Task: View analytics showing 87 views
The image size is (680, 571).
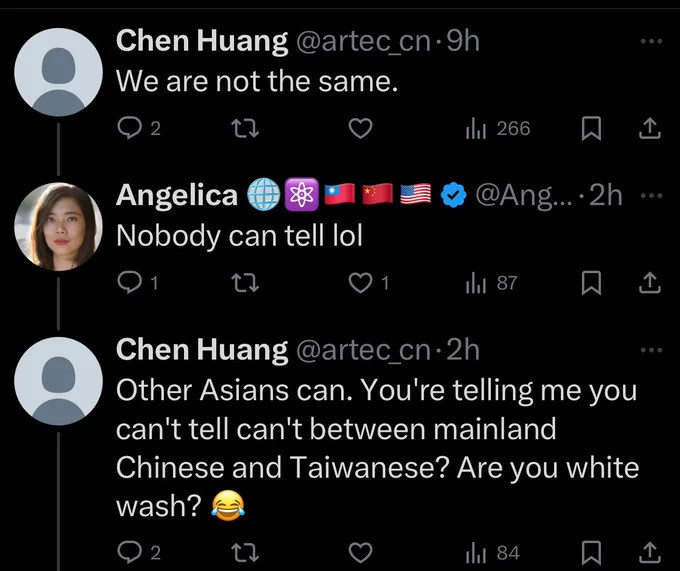Action: [490, 283]
